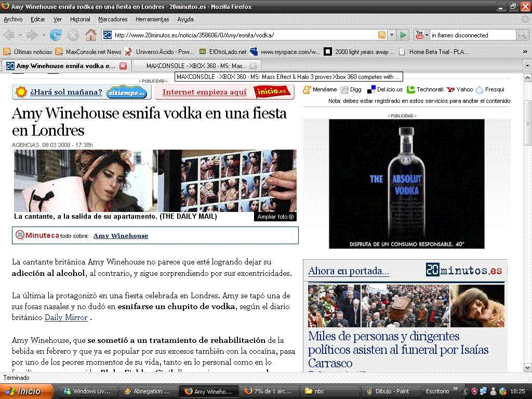This screenshot has height=399, width=532.
Task: Reload the page with the refresh icon
Action: [x=56, y=35]
